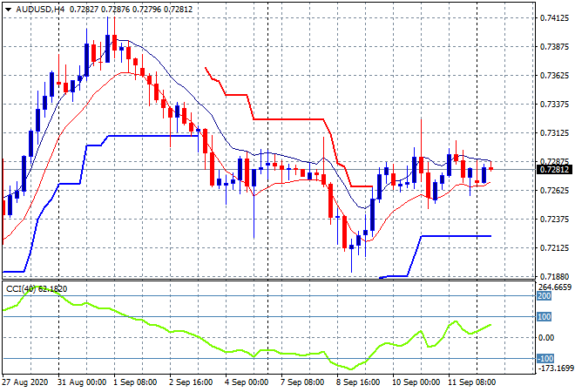575x392 pixels.
Task: Click the CCI maximum value 264.6659
Action: 554,287
